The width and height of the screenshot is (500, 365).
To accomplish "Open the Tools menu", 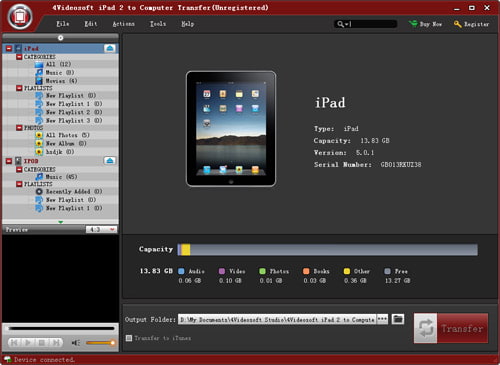I will [158, 24].
